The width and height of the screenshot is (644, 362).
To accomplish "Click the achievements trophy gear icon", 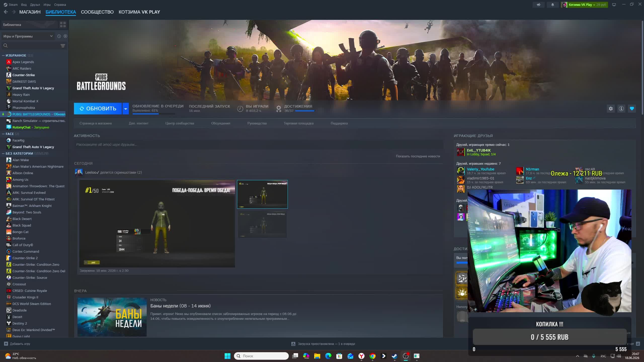I will 278,109.
